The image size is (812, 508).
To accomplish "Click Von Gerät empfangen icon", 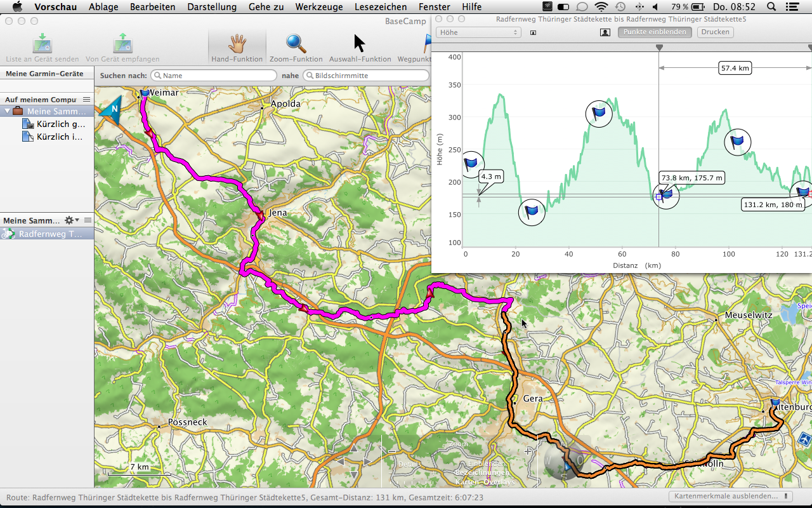I will (x=122, y=44).
